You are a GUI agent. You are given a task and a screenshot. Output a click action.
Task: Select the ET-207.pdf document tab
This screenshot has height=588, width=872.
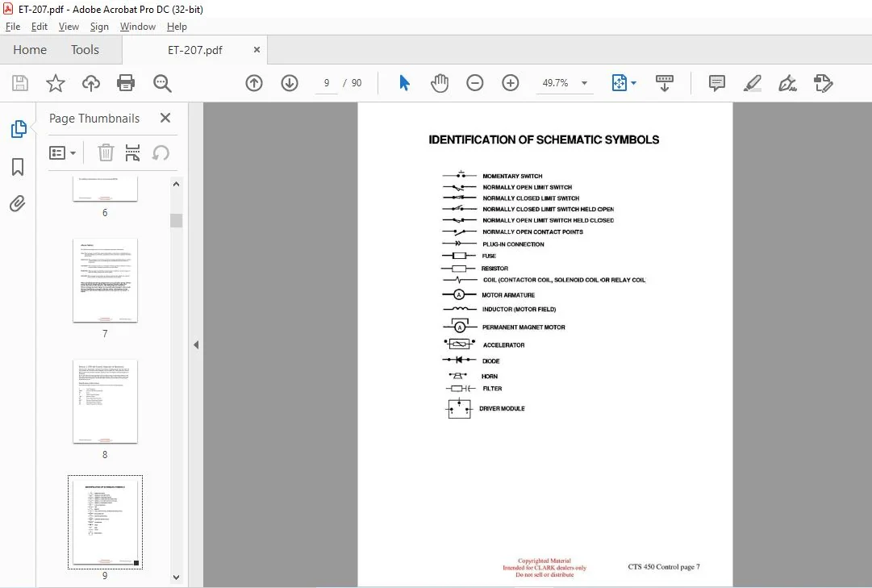pyautogui.click(x=194, y=50)
